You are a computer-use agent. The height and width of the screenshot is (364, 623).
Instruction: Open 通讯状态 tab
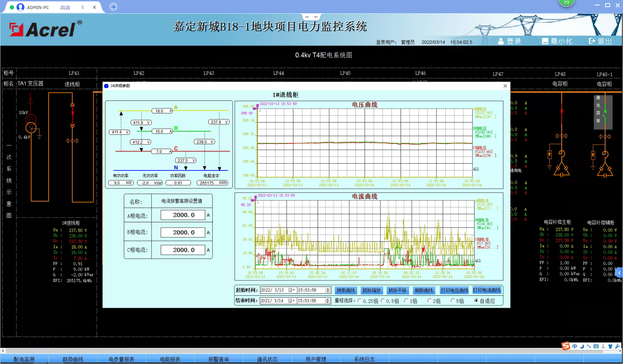(267, 359)
